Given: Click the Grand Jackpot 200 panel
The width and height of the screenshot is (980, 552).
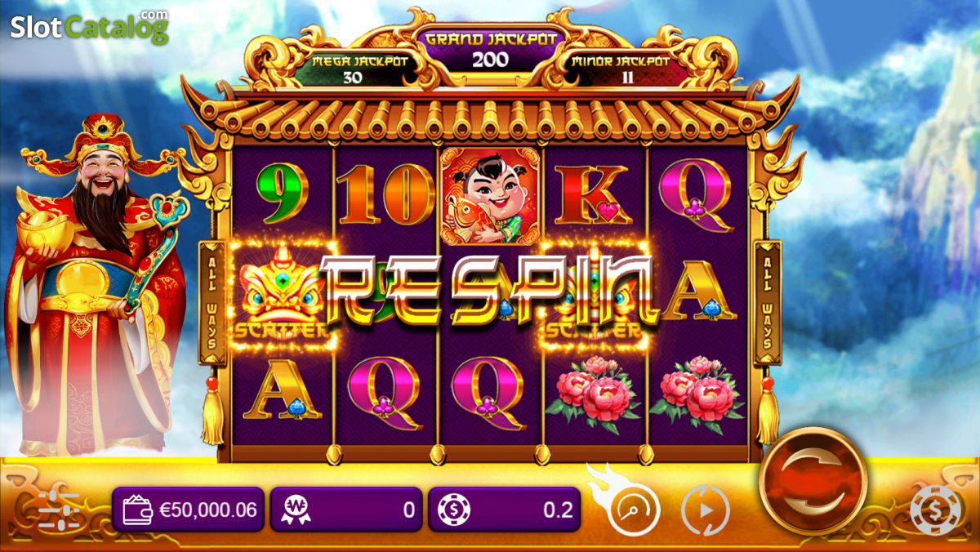Looking at the screenshot, I should (x=490, y=50).
